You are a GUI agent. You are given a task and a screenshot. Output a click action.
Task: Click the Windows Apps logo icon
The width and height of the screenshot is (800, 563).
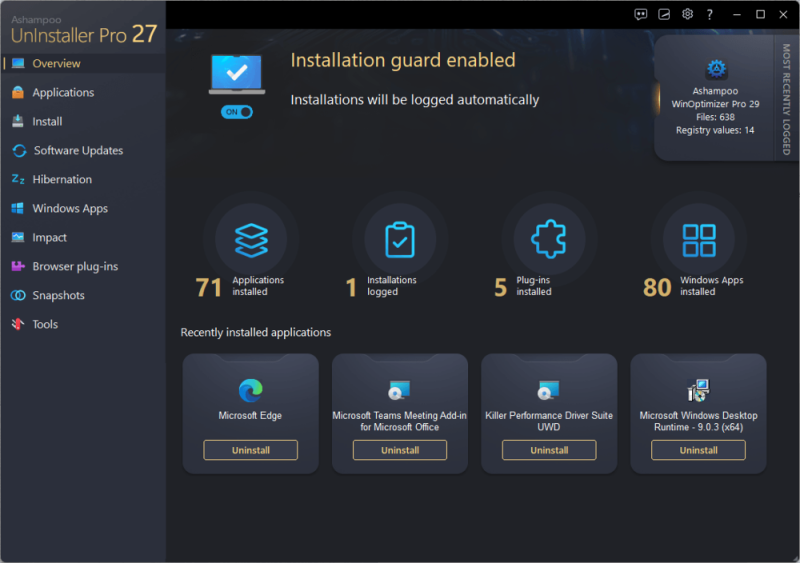coord(17,208)
